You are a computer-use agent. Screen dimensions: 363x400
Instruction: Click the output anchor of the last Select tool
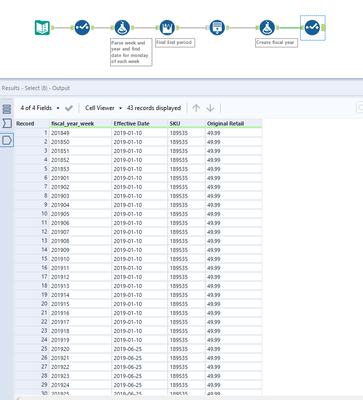323,28
